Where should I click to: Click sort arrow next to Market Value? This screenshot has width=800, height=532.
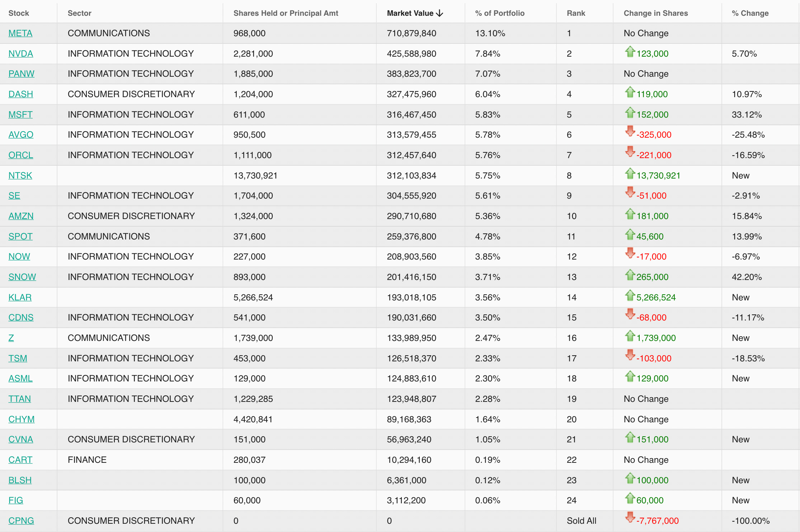pyautogui.click(x=439, y=13)
